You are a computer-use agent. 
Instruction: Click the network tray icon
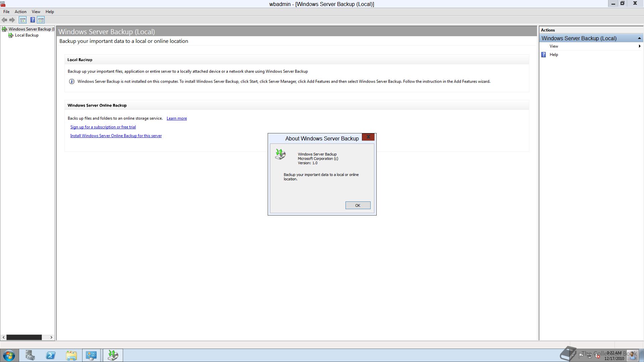[589, 356]
